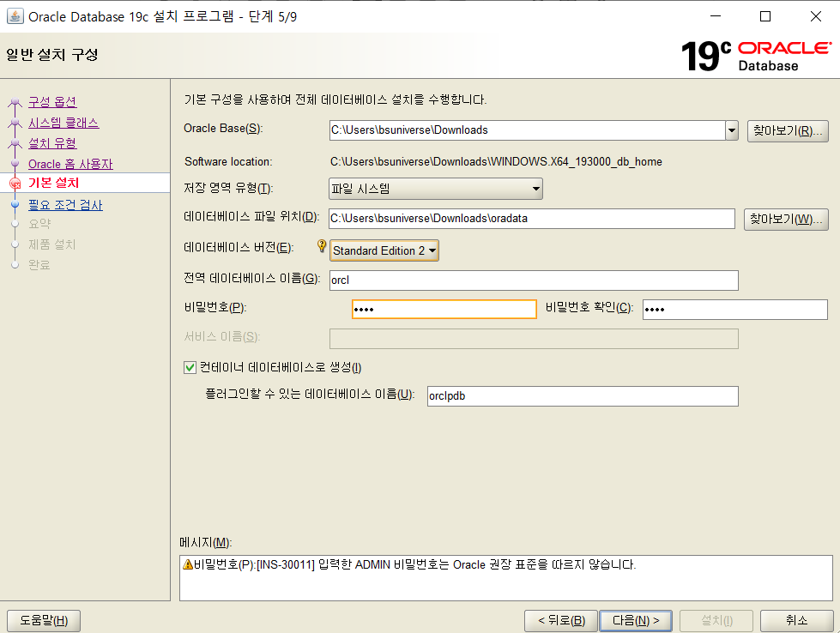
Task: Open the 저장 영역 유형 파일 시스템 dropdown
Action: (436, 189)
